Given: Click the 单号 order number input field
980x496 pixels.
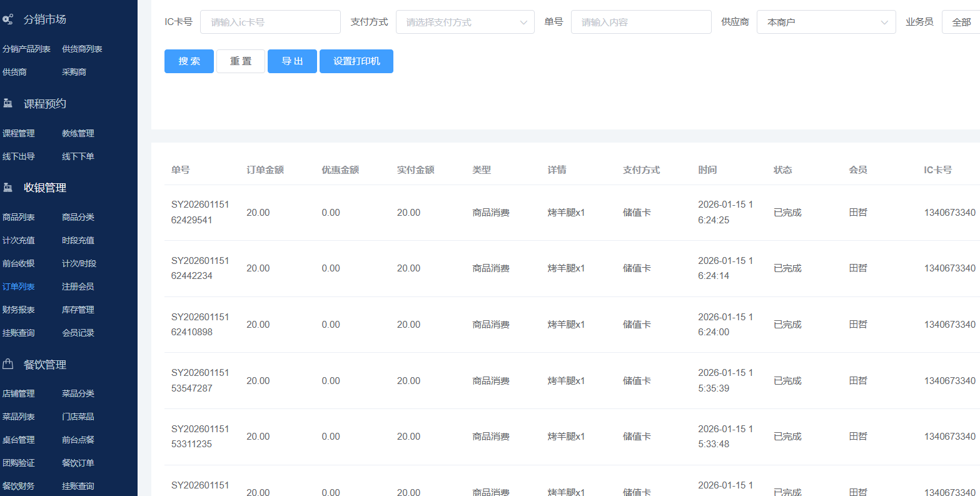Looking at the screenshot, I should tap(640, 22).
